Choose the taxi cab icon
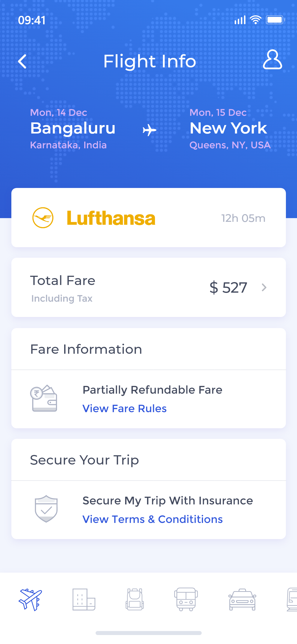Screen dimensions: 297x644 (242, 600)
